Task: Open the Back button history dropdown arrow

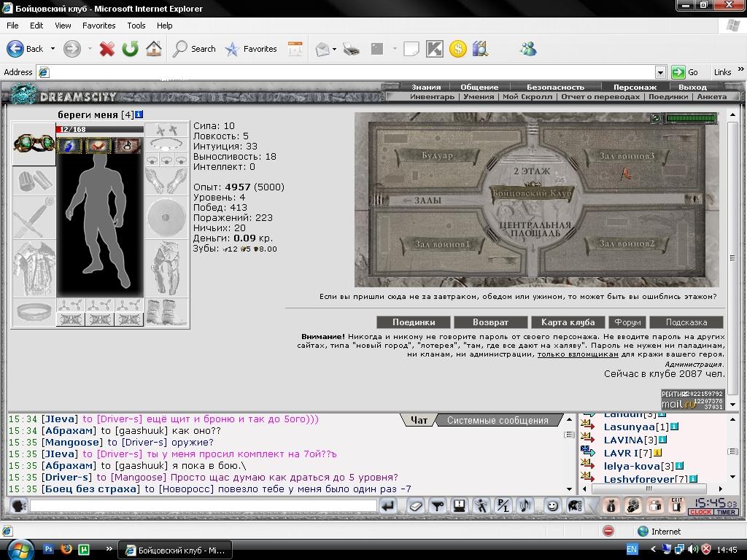Action: click(53, 49)
